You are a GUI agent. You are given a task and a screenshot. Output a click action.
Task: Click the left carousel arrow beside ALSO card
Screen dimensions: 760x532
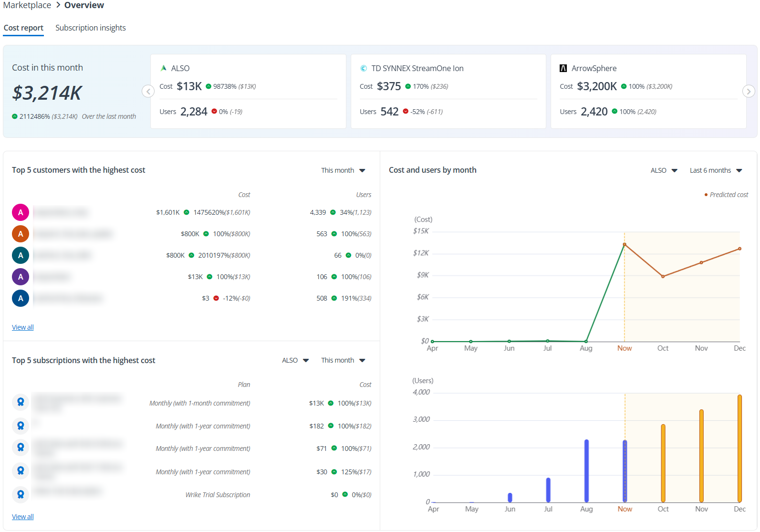point(148,91)
